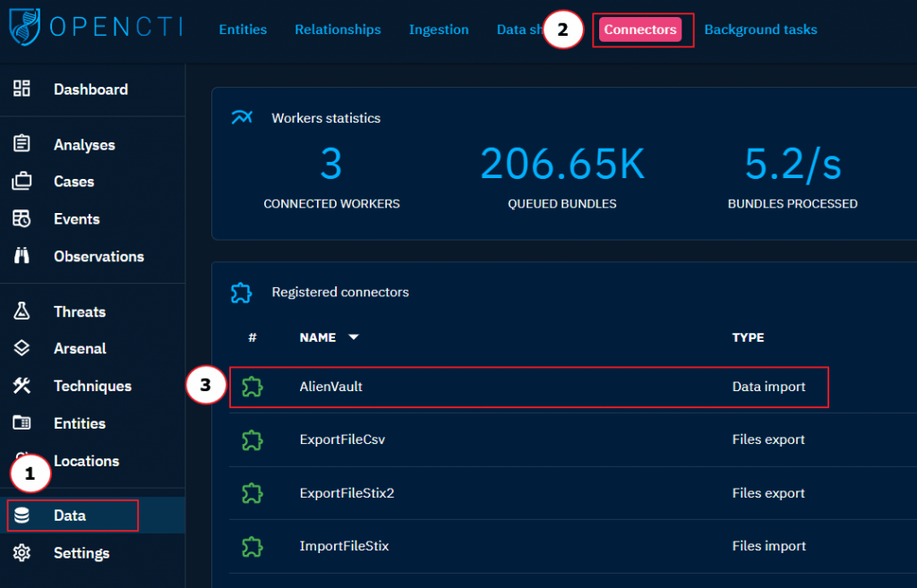Viewport: 917px width, 588px height.
Task: Click the Data database icon
Action: pos(21,515)
